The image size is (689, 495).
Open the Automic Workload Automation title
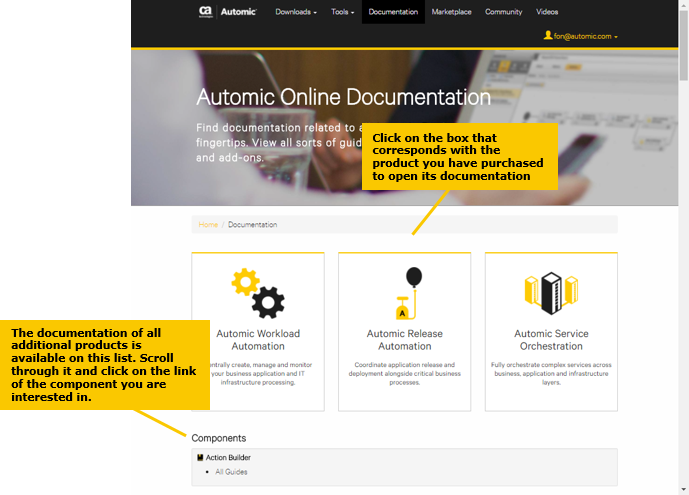257,340
